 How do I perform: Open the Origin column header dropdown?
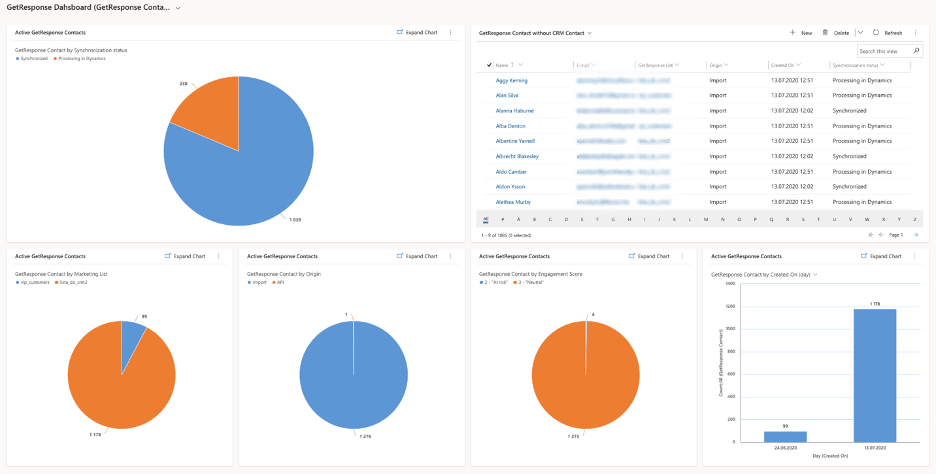(x=726, y=65)
